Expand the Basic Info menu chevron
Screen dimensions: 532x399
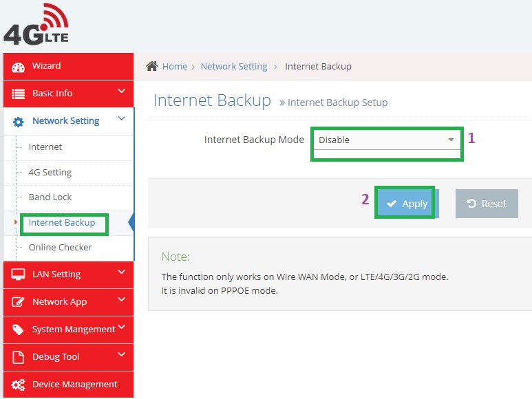tap(122, 91)
